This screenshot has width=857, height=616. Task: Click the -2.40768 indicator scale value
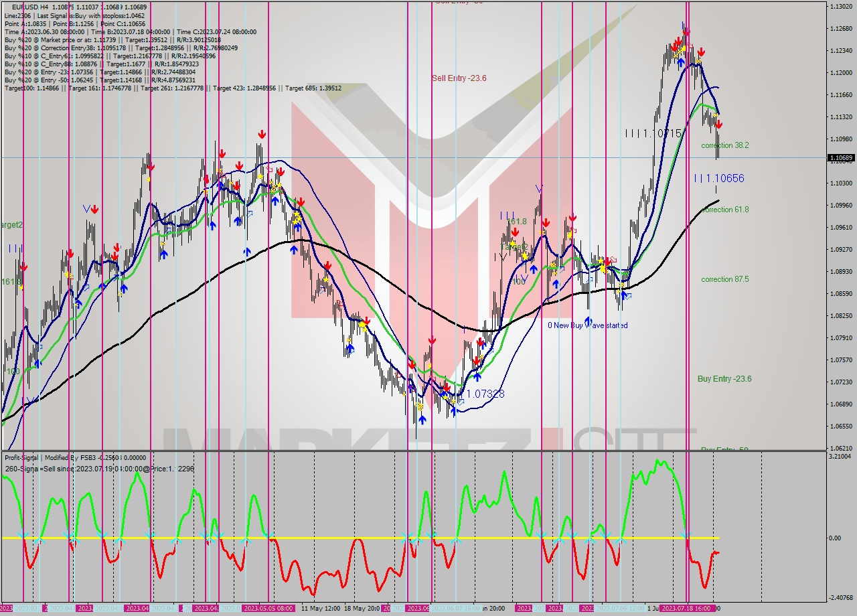[x=841, y=597]
